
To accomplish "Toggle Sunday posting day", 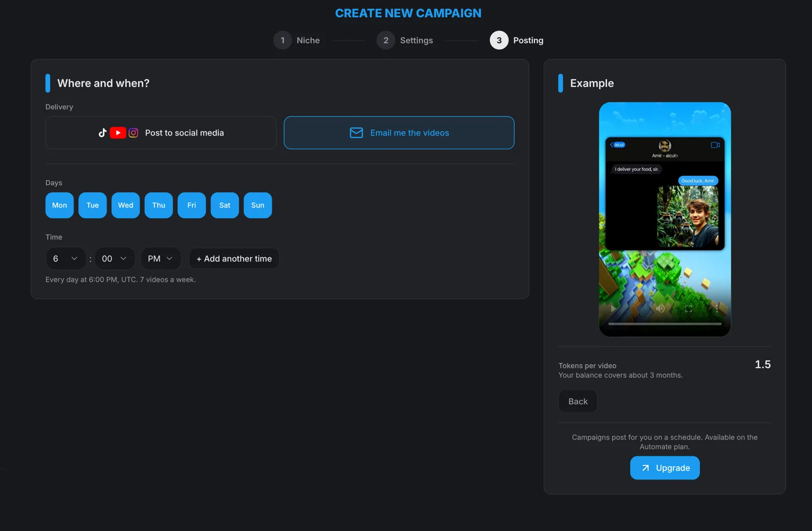I will (x=258, y=205).
